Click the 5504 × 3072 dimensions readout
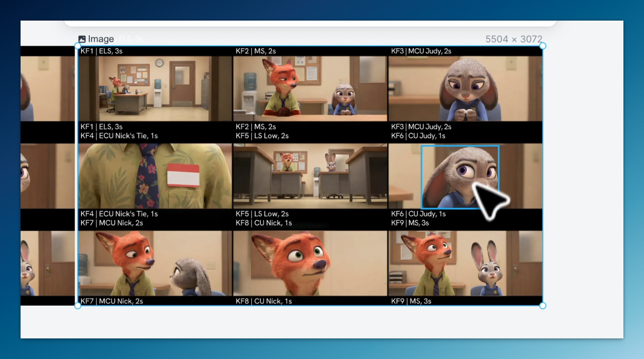The width and height of the screenshot is (644, 359). pos(513,39)
